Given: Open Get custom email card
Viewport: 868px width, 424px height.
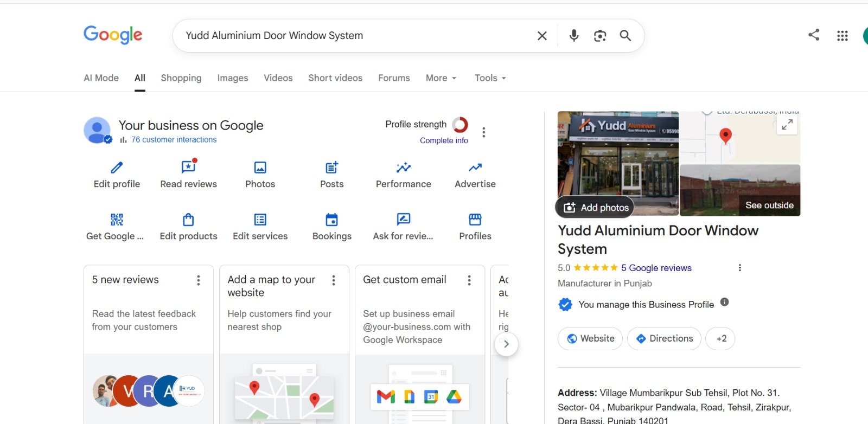Looking at the screenshot, I should point(420,344).
